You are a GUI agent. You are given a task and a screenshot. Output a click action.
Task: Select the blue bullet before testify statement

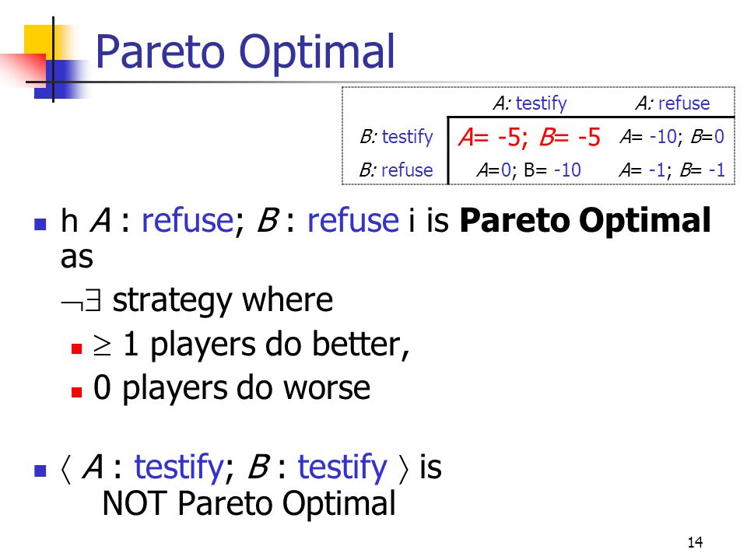tap(40, 471)
